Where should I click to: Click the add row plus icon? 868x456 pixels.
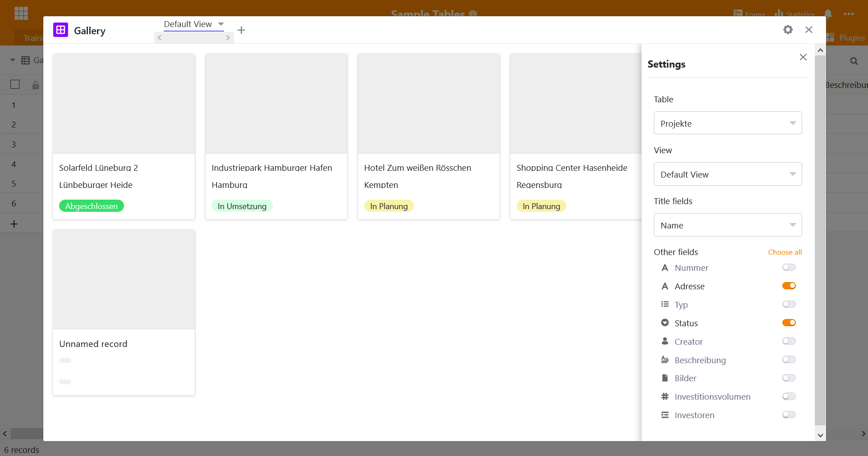[14, 224]
